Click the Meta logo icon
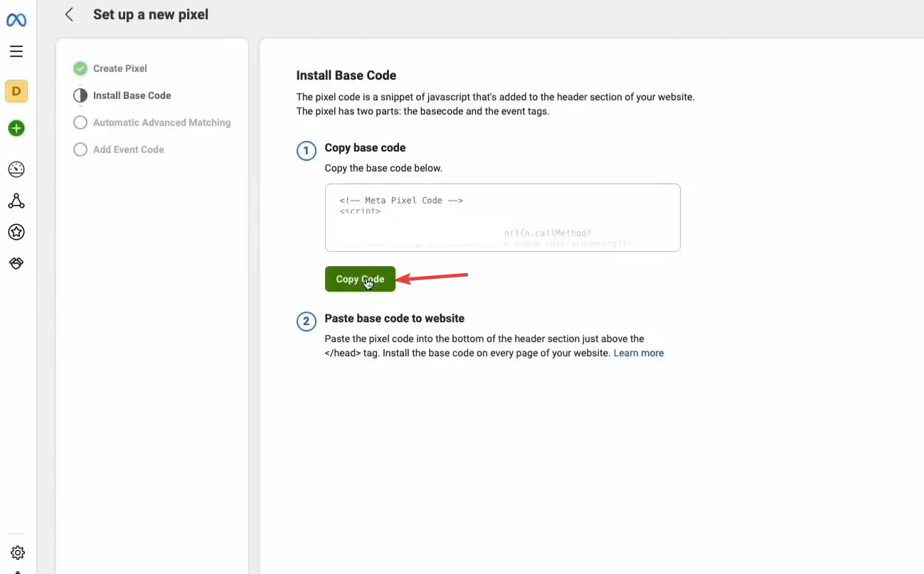 (16, 20)
